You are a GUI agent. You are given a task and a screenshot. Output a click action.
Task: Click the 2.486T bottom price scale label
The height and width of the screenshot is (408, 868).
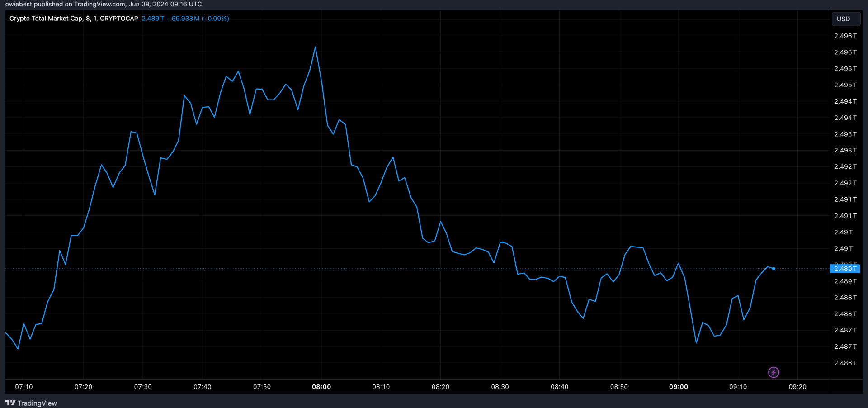pyautogui.click(x=845, y=363)
